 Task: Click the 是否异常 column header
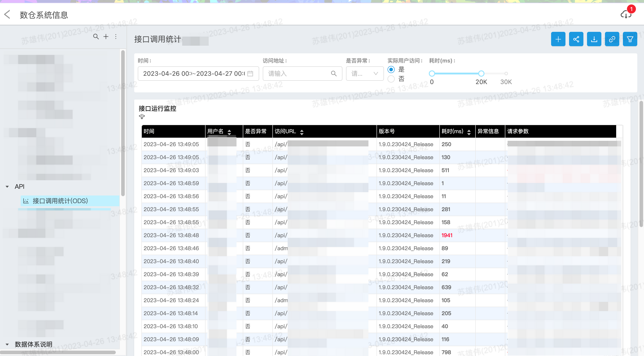(x=258, y=131)
